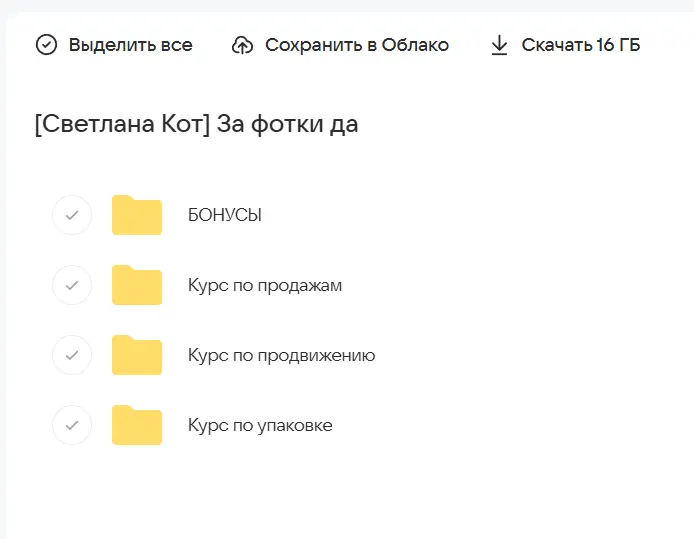Click the circled checkmark icon for select all
This screenshot has width=694, height=539.
click(46, 45)
